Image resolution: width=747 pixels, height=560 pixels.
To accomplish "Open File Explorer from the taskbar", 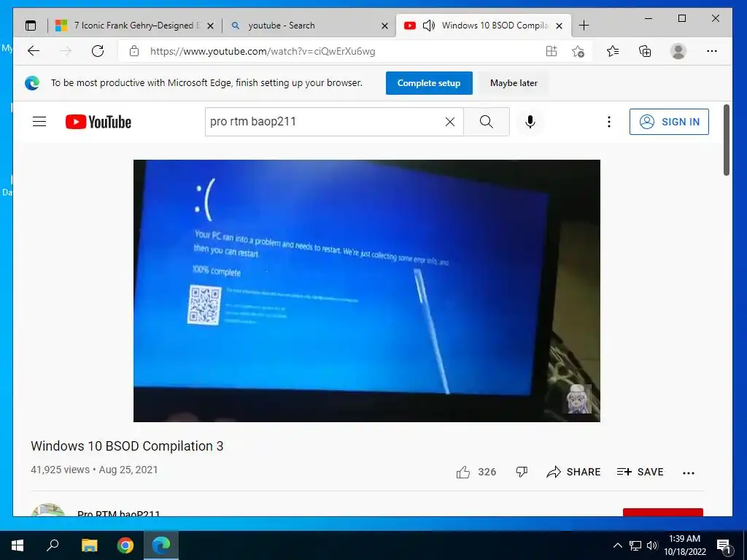I will pyautogui.click(x=89, y=545).
